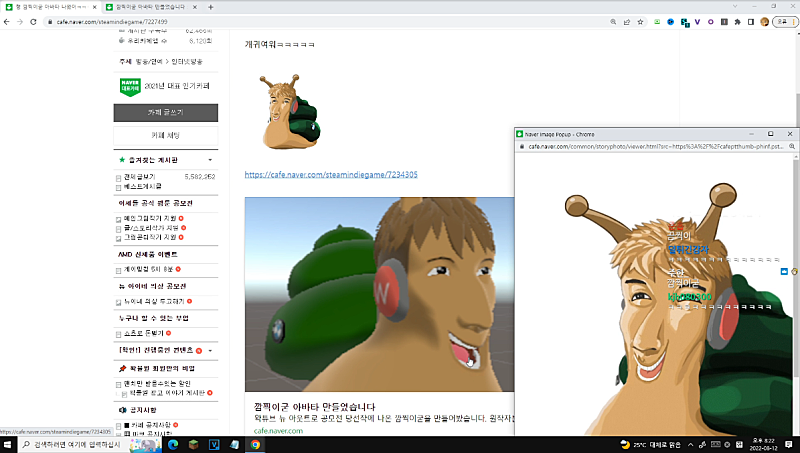Go back with the browser back arrow
This screenshot has width=800, height=453.
point(7,22)
